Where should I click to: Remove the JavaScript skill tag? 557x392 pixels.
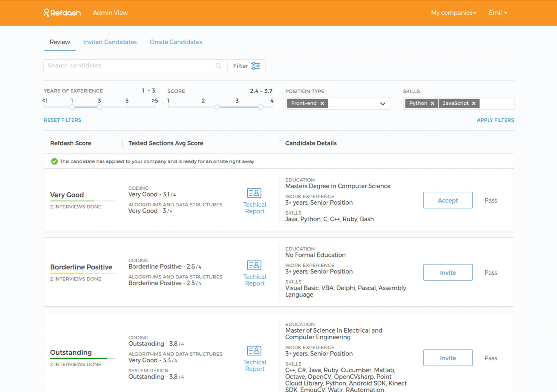474,103
